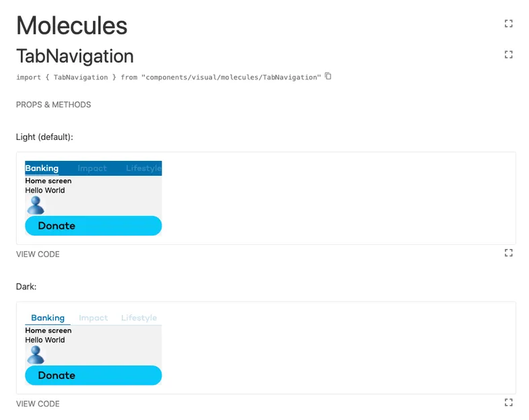Viewport: 529px width, 420px height.
Task: Expand the PROPS & METHODS section
Action: 53,105
